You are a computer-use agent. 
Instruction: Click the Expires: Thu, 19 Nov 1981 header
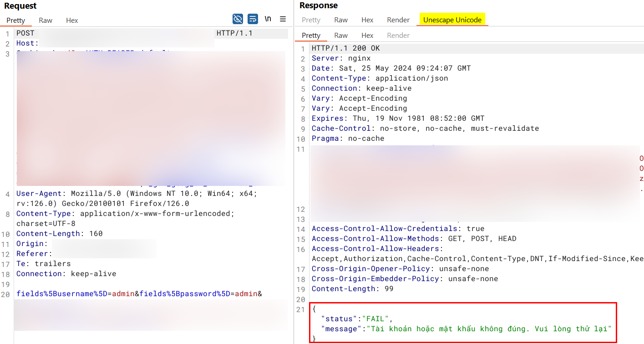(398, 118)
